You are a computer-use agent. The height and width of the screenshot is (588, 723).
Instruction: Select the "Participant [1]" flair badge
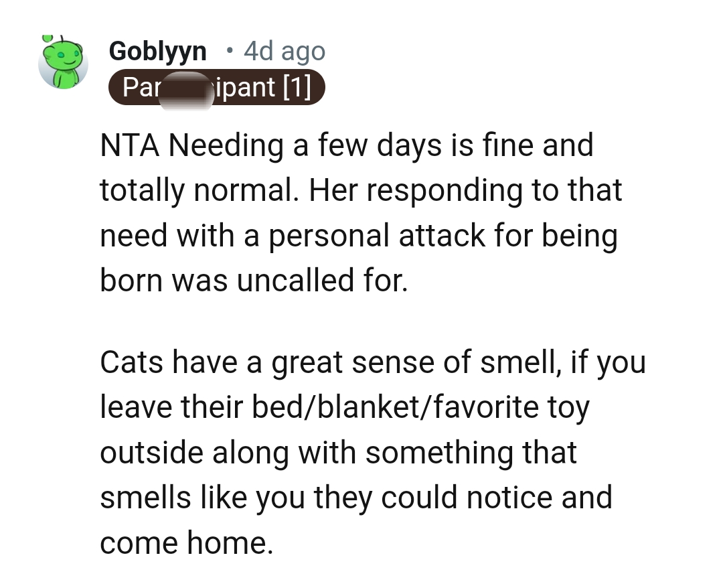pos(216,87)
